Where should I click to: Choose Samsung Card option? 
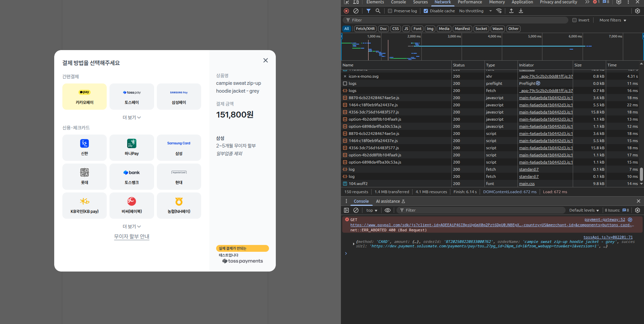click(179, 148)
